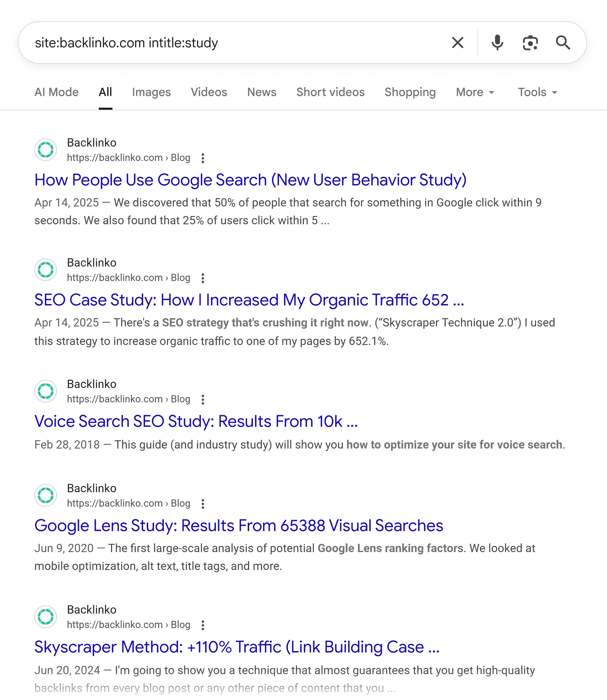Click into the search query input field
The height and width of the screenshot is (700, 607).
click(237, 43)
